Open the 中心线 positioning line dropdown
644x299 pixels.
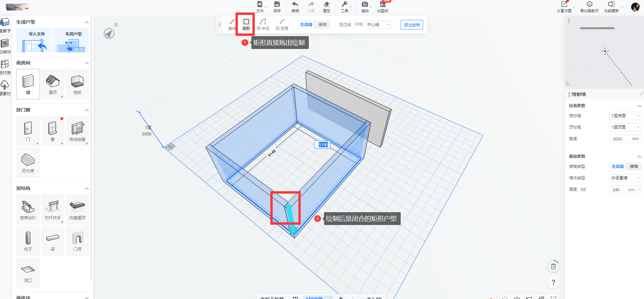point(378,25)
